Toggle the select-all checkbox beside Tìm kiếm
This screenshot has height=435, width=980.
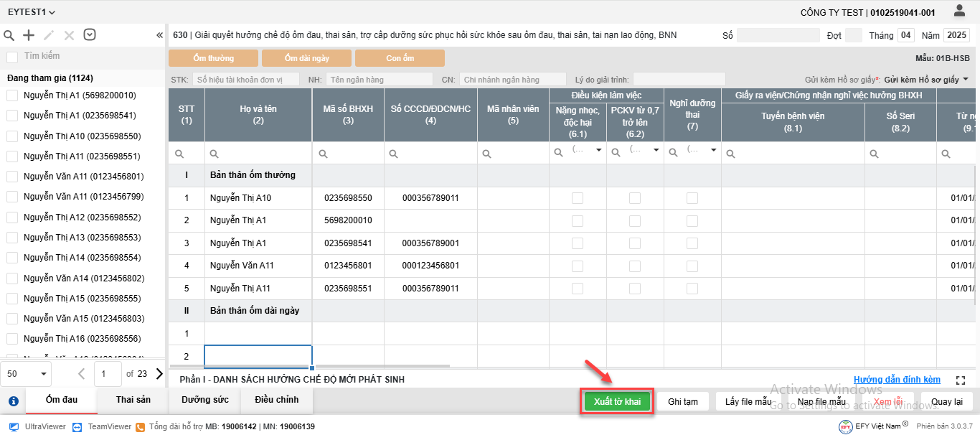pos(12,57)
